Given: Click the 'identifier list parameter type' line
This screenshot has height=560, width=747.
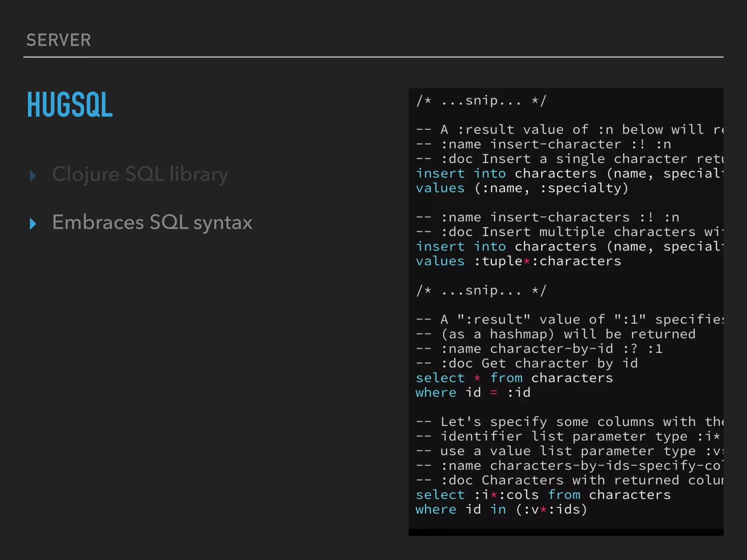Looking at the screenshot, I should pos(568,436).
